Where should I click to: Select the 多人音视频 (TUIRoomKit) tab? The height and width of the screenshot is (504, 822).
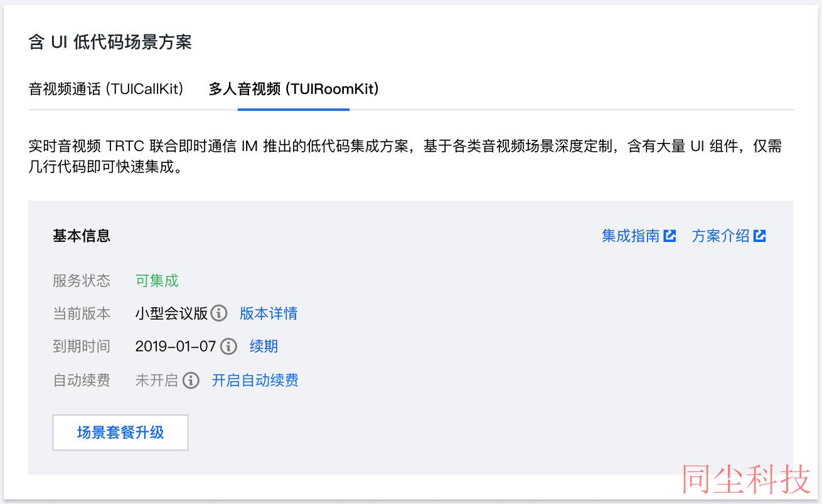coord(294,89)
